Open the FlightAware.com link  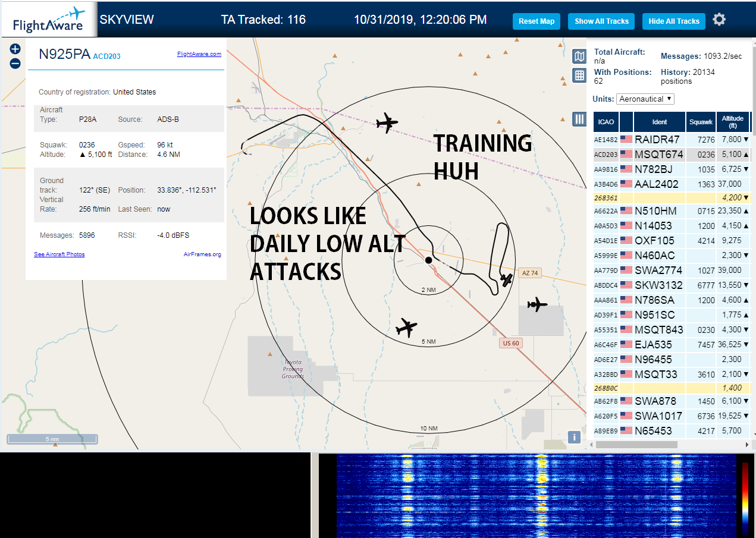point(199,54)
